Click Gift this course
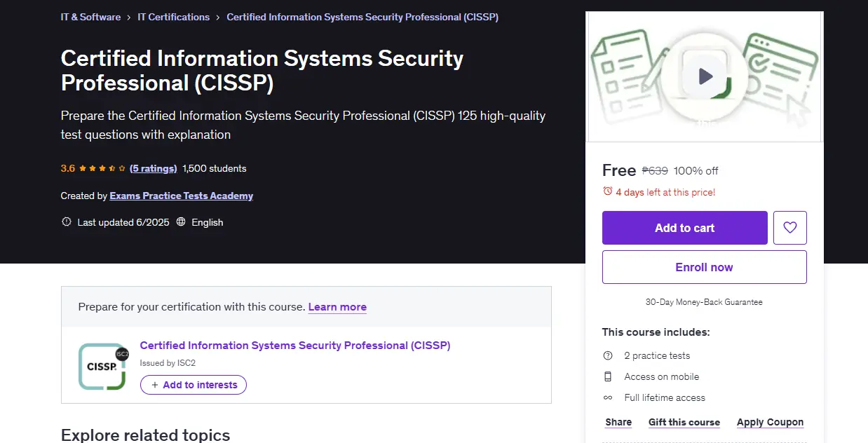The width and height of the screenshot is (868, 443). click(x=684, y=422)
